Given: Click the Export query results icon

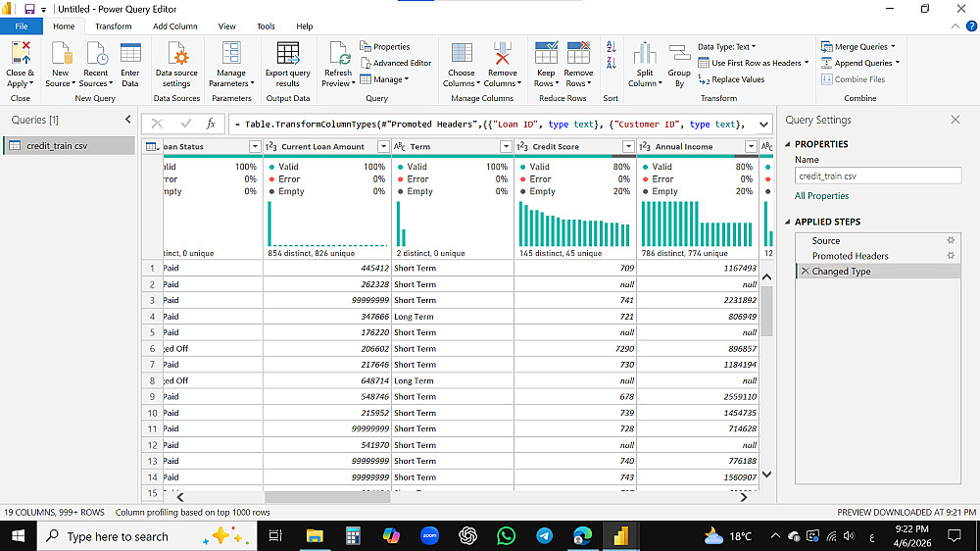Looking at the screenshot, I should coord(287,55).
